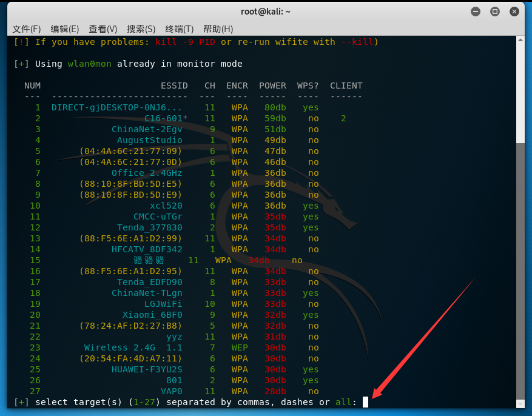Click the AugustStudio ESSID
The width and height of the screenshot is (532, 416).
pyautogui.click(x=150, y=140)
